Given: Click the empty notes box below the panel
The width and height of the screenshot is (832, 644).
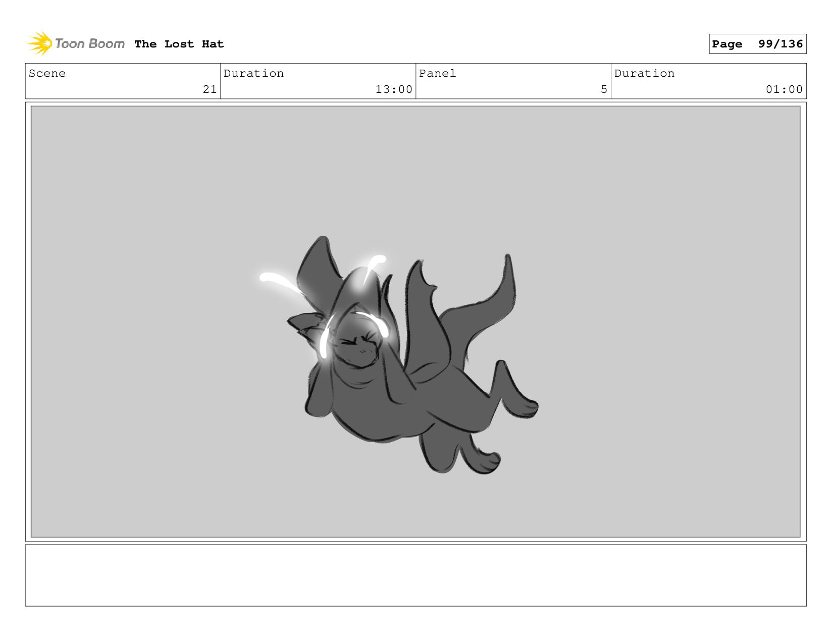Looking at the screenshot, I should tap(415, 575).
